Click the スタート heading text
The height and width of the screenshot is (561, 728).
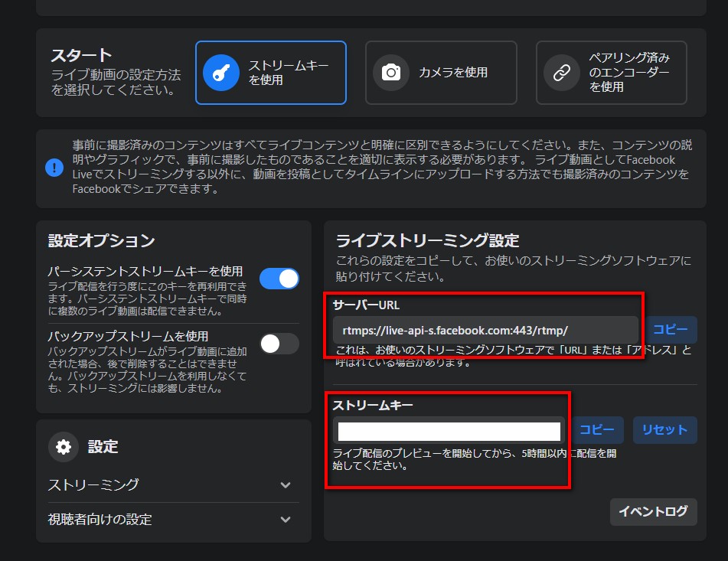click(x=81, y=56)
